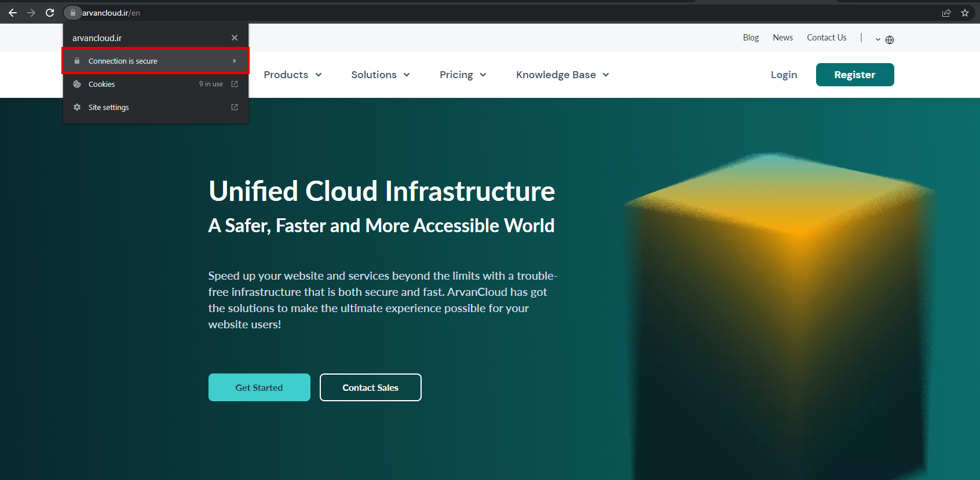Select Site settings in popup
980x480 pixels.
(x=109, y=108)
